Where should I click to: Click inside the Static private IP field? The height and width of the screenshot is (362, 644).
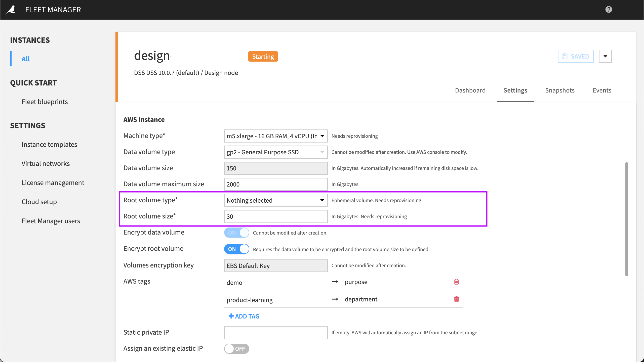pyautogui.click(x=275, y=332)
